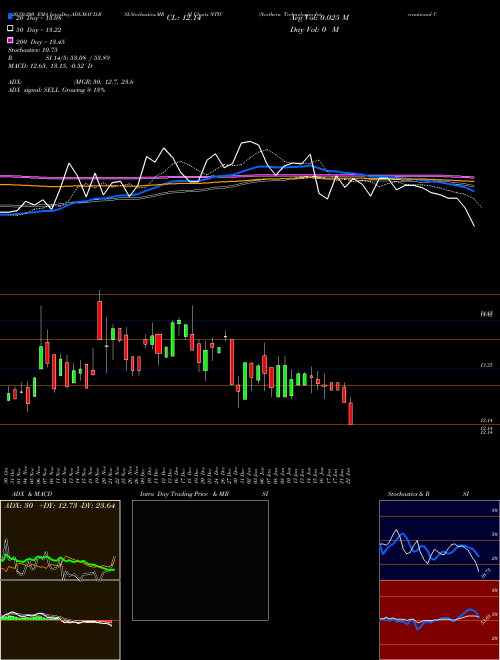
Task: Click the 'Intra Day Trading Price & MR' title
Action: (184, 494)
